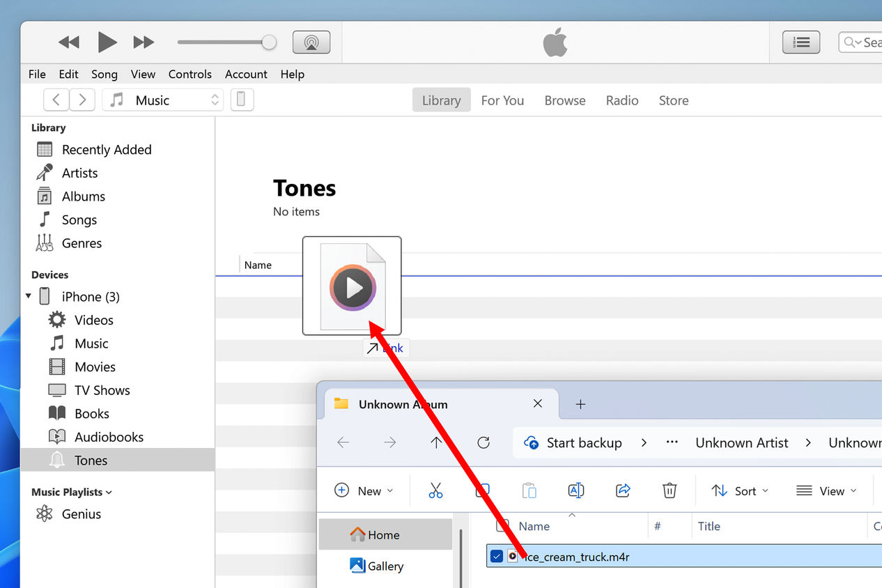The height and width of the screenshot is (588, 882).
Task: Toggle the select-all checkbox in Explorer header
Action: point(502,526)
